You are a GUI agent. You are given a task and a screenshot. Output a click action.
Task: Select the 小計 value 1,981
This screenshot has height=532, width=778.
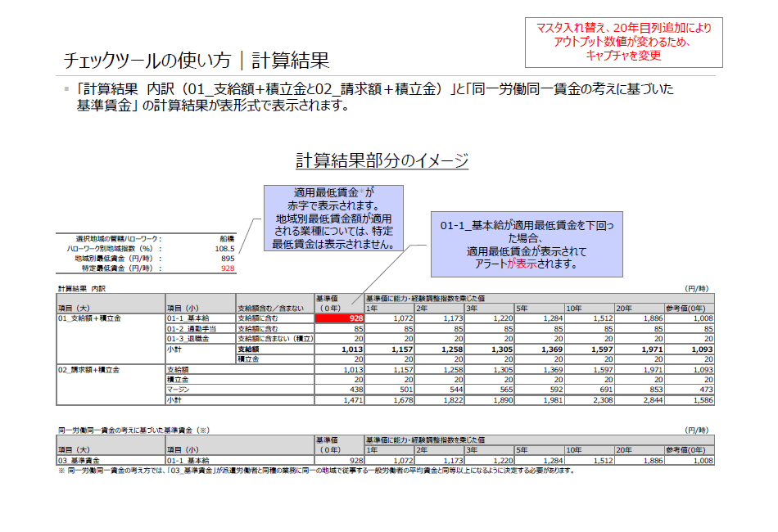pyautogui.click(x=540, y=400)
